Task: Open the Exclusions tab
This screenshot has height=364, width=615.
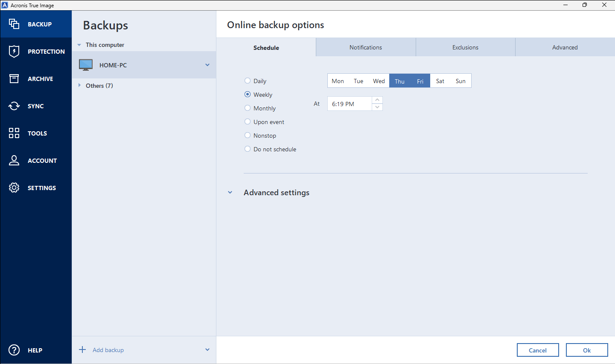Action: coord(465,47)
